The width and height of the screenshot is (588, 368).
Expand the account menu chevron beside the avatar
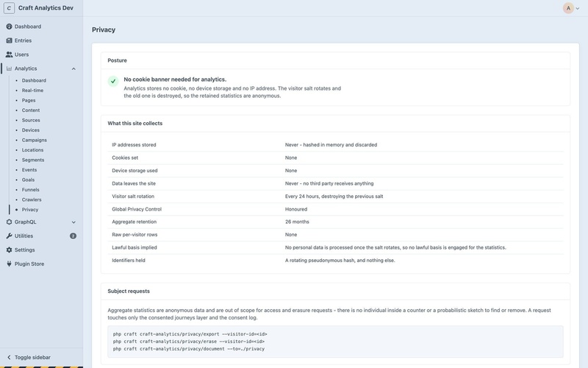(x=578, y=8)
